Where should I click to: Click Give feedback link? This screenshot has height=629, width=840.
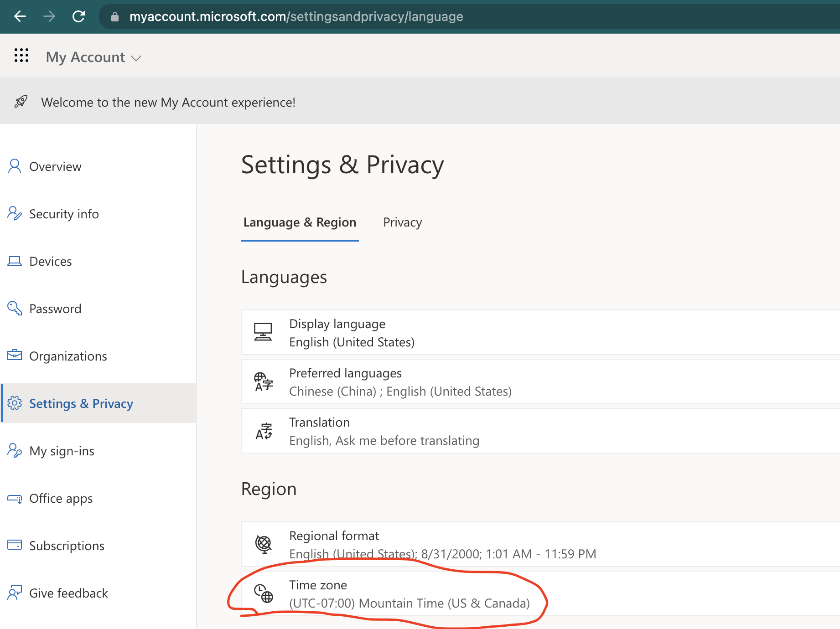68,593
